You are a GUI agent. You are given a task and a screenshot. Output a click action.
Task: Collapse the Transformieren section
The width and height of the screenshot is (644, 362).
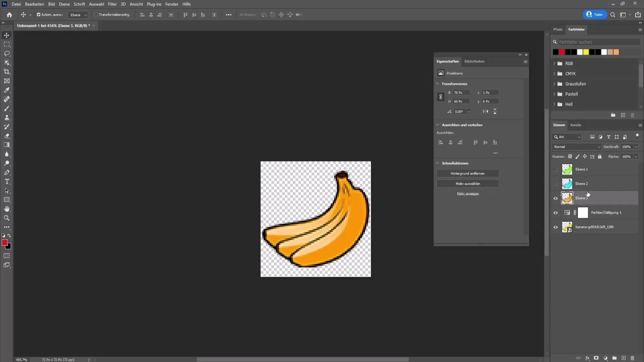(x=438, y=84)
